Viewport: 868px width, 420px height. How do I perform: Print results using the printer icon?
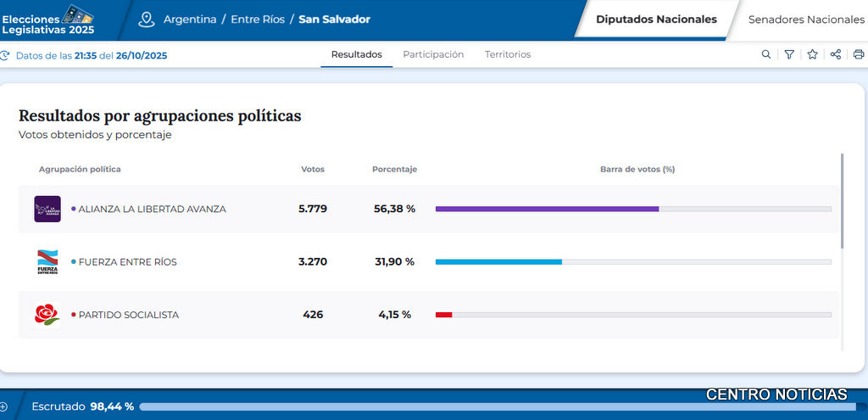click(858, 54)
